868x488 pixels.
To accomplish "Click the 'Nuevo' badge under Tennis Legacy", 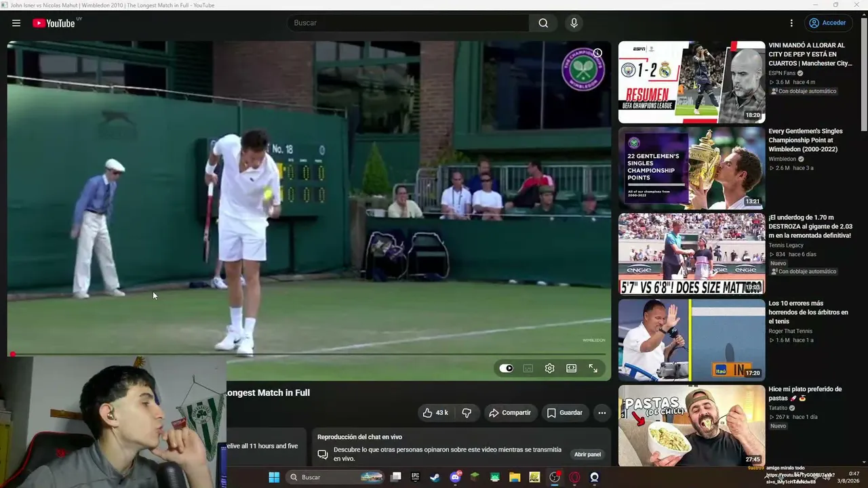I will 778,263.
